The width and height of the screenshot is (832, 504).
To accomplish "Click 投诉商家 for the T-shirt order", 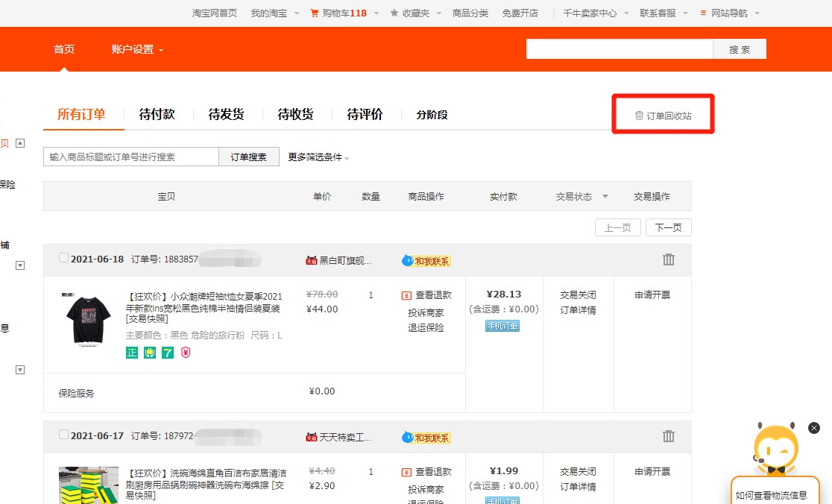I will (x=426, y=312).
